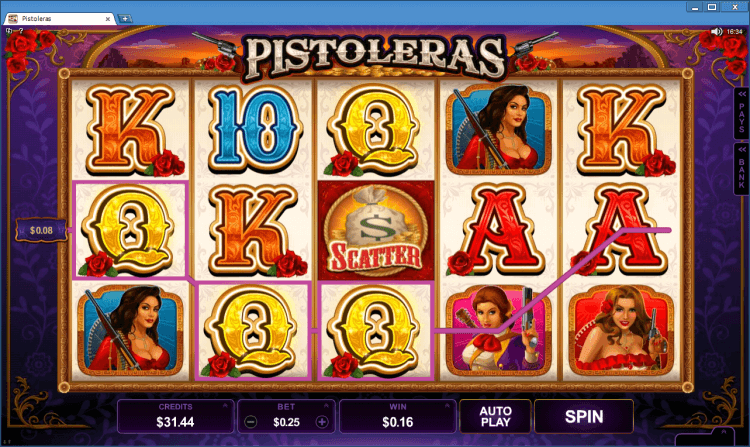Expand the Bet panel arrow

click(x=326, y=405)
